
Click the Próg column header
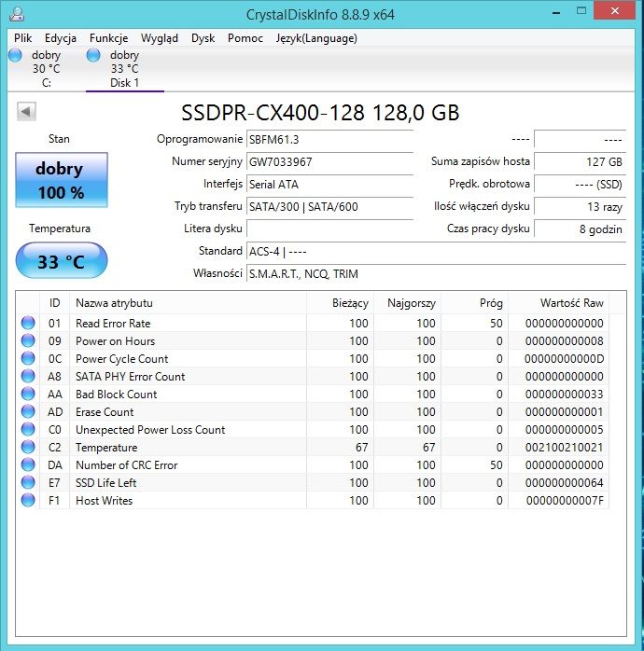pyautogui.click(x=475, y=303)
